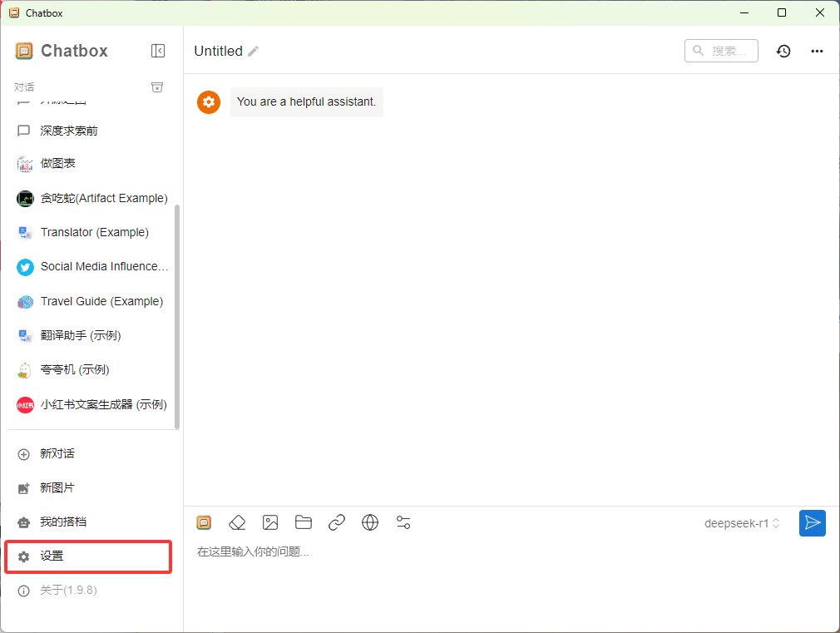The height and width of the screenshot is (633, 840).
Task: Click the plus-circle icon beside 新对话
Action: point(23,454)
